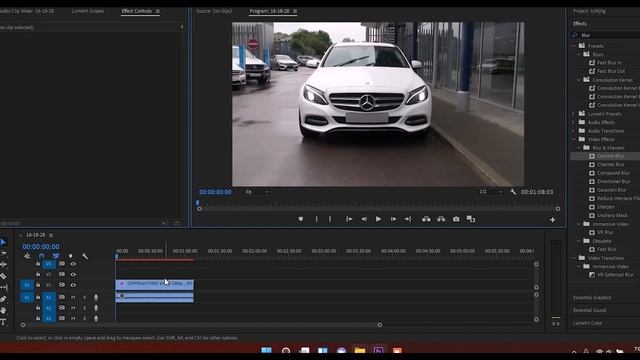
Task: Choose the Razor tool
Action: [x=3, y=276]
